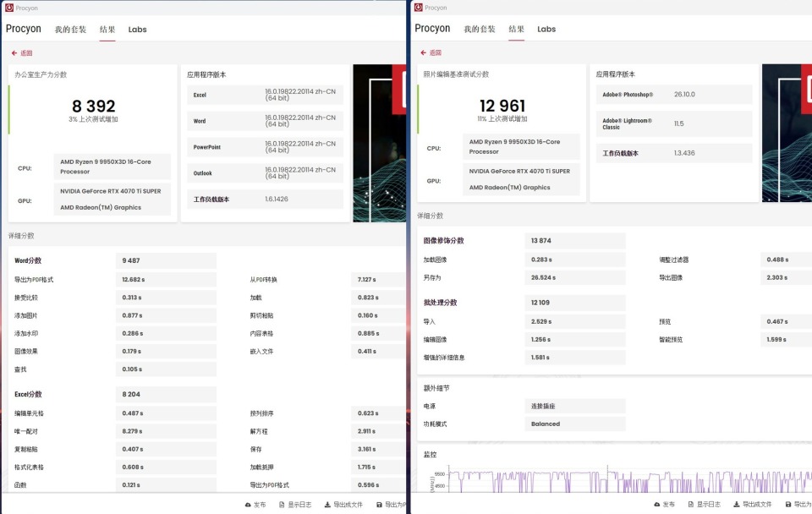Click the Procyon logo text in right window
The image size is (812, 514).
coord(432,29)
